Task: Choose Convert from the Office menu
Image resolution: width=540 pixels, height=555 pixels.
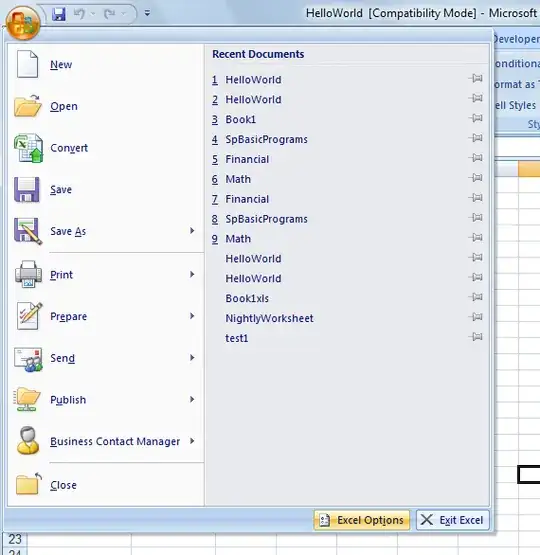Action: (105, 148)
